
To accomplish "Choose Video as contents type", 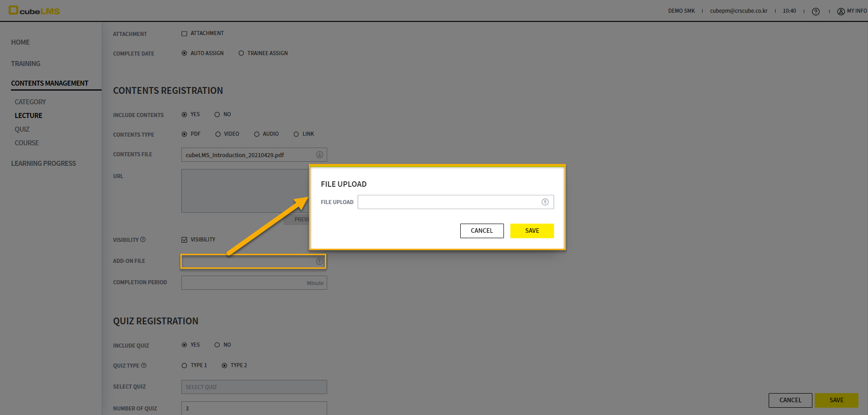I will coord(218,134).
